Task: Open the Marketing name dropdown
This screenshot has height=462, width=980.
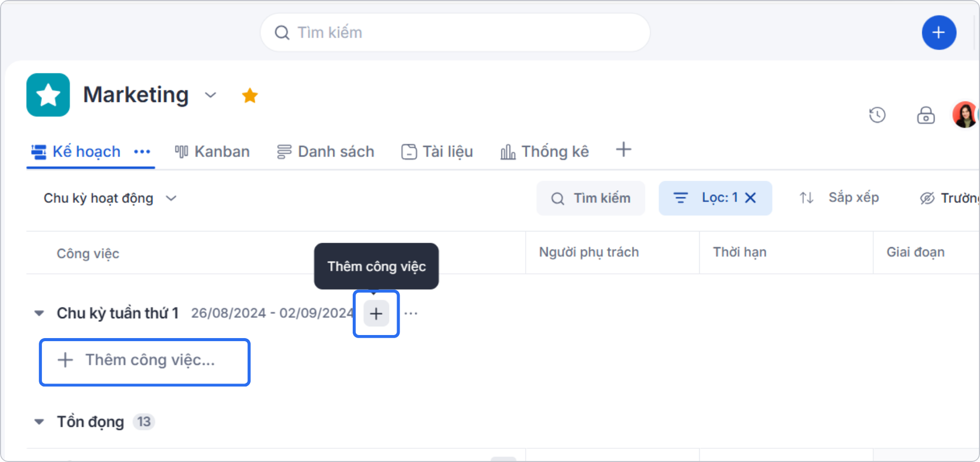Action: click(x=210, y=95)
